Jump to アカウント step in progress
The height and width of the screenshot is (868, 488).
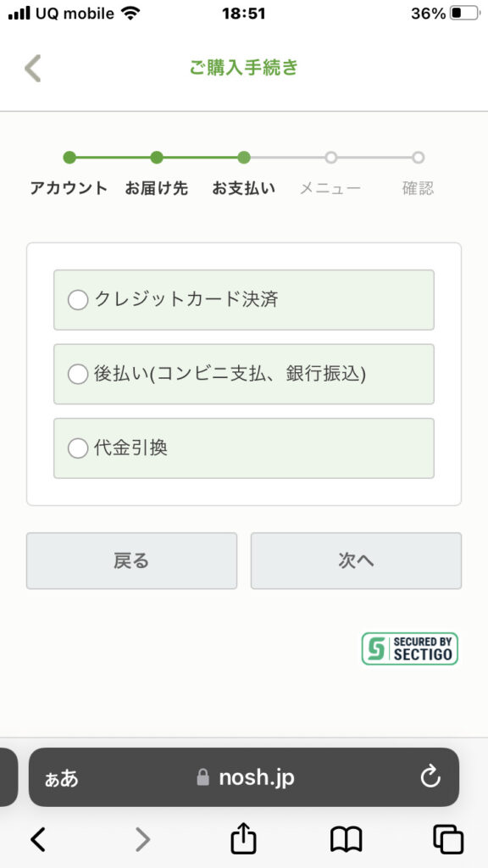coord(69,158)
